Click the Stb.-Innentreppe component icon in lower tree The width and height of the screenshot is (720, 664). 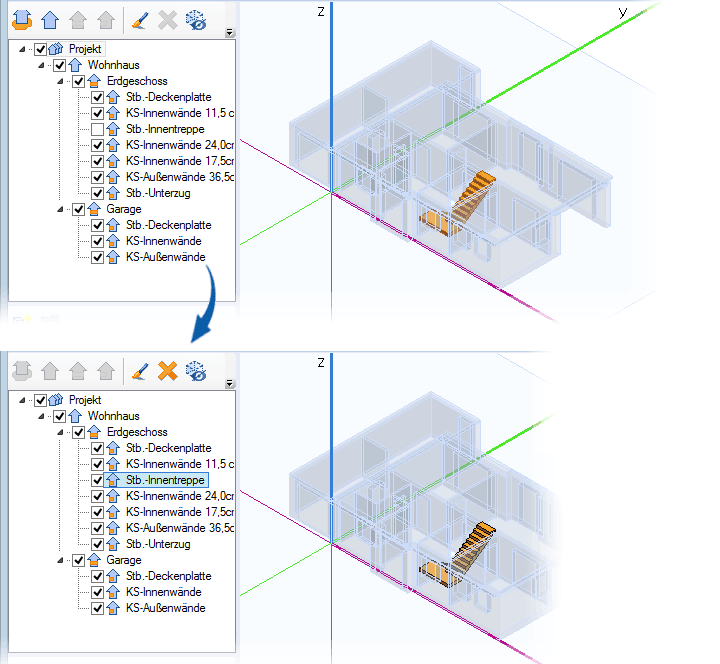[113, 480]
